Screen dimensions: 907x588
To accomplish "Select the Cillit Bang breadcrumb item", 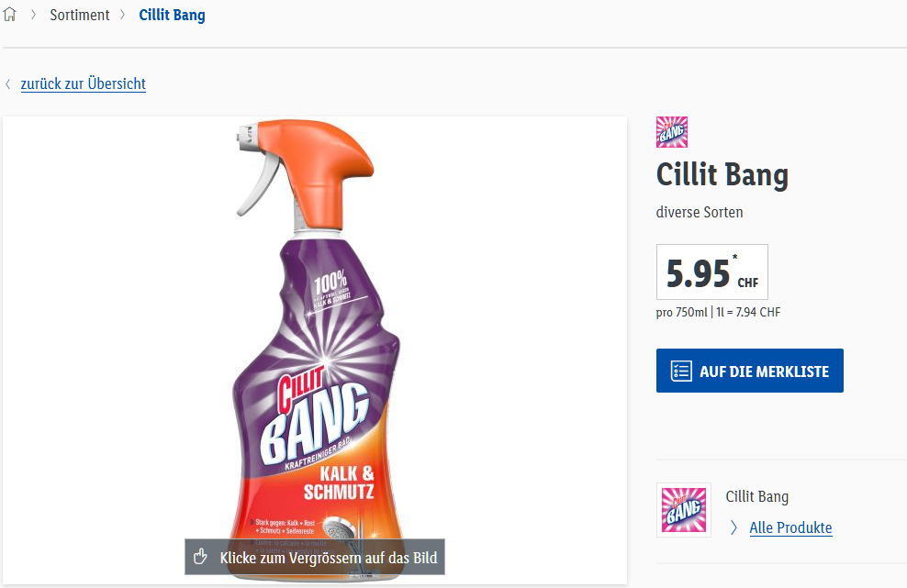I will [173, 15].
